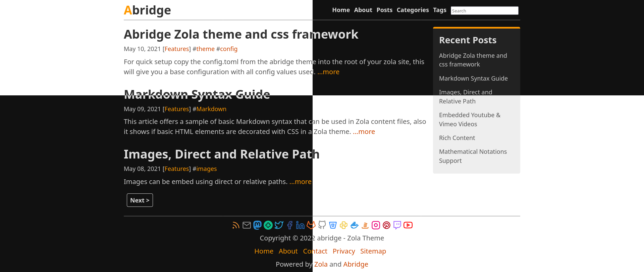This screenshot has width=644, height=272.
Task: Open the LinkedIn icon in footer
Action: pos(300,225)
